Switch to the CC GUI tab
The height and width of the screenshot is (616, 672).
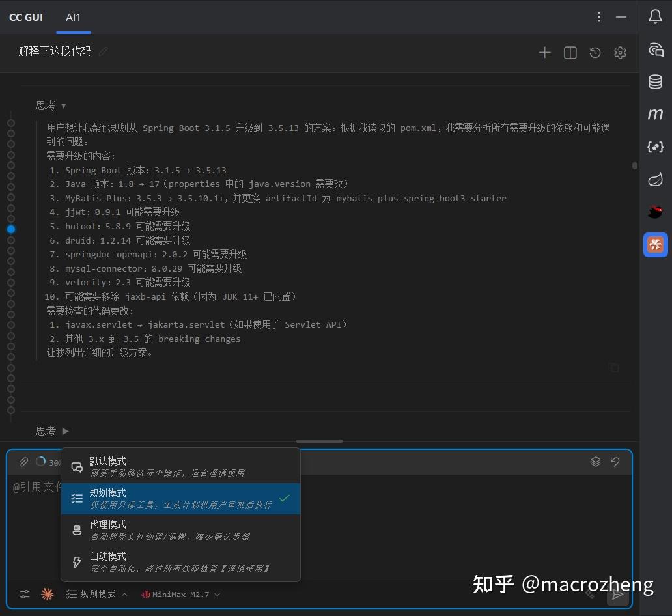click(26, 17)
